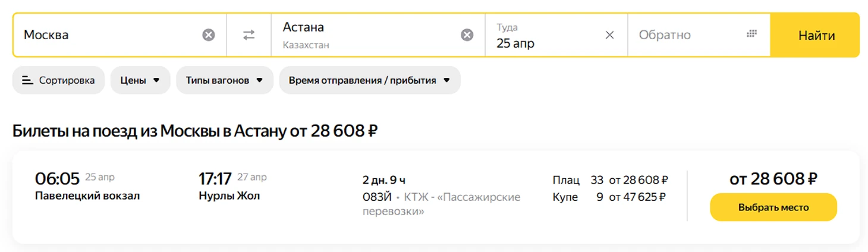Open calendar icon in Обратно field
Screen dimensions: 868x252
tap(751, 34)
